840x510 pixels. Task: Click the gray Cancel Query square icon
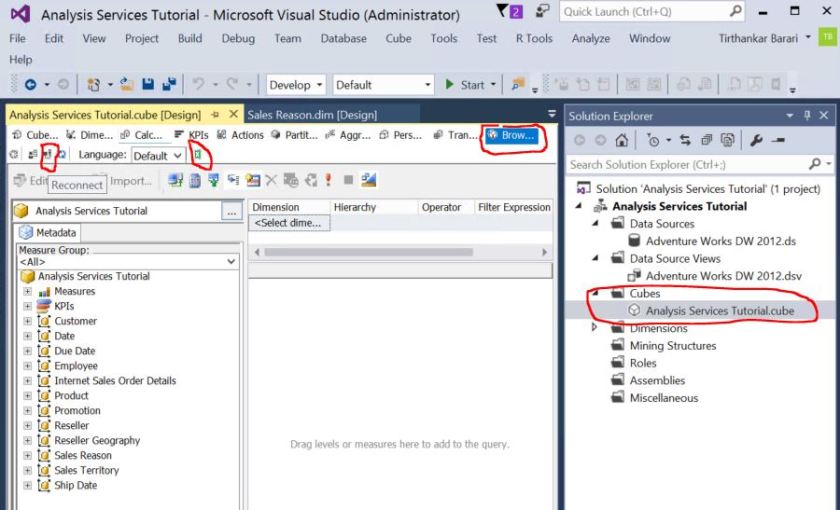point(348,180)
